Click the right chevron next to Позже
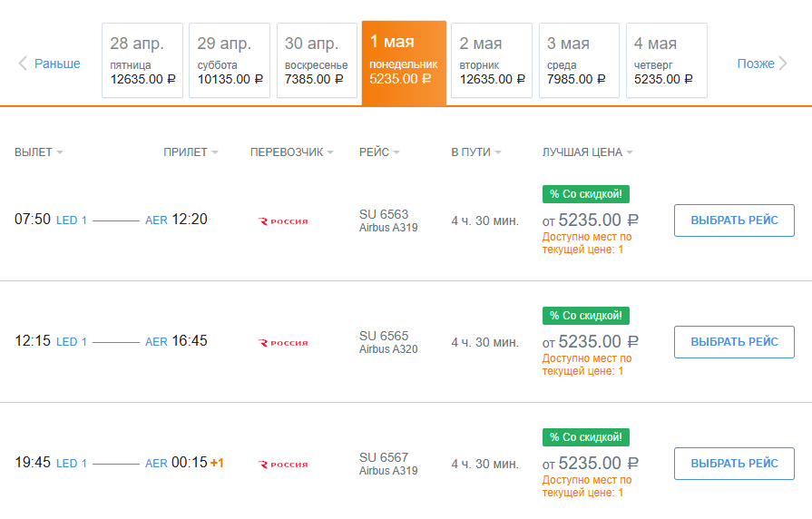The height and width of the screenshot is (519, 812). (x=783, y=64)
